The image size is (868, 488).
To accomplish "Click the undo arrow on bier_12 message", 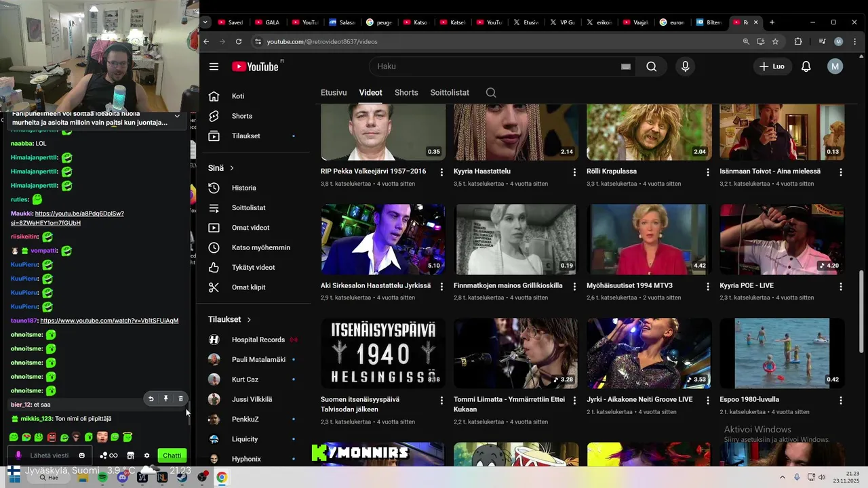I will 151,399.
